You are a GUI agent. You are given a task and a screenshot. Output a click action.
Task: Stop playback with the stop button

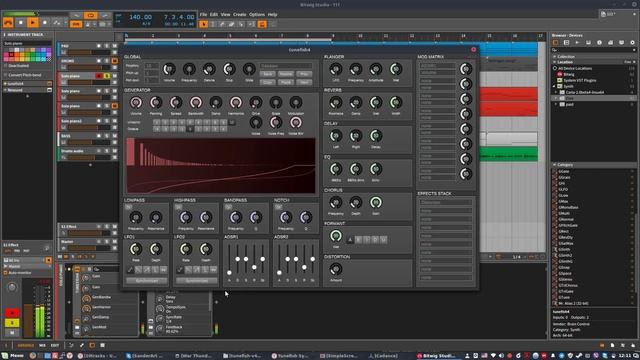21,22
